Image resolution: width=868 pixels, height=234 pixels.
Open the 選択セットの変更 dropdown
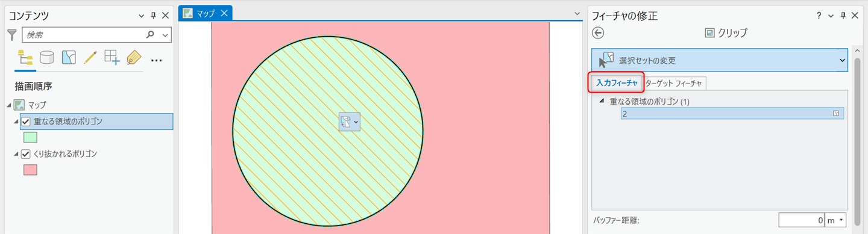tap(720, 60)
